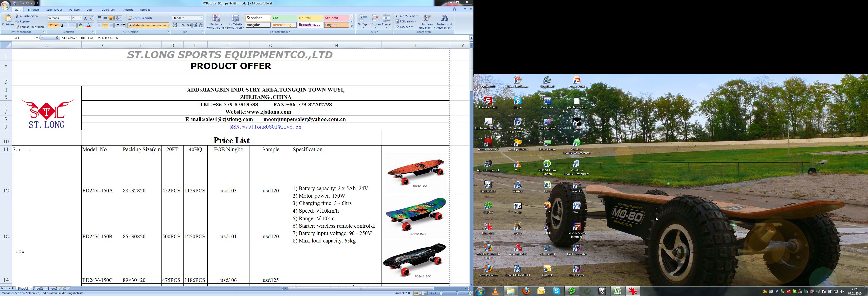Open Suchen und Auswählen menu
Viewport: 868px width, 296px height.
click(444, 22)
